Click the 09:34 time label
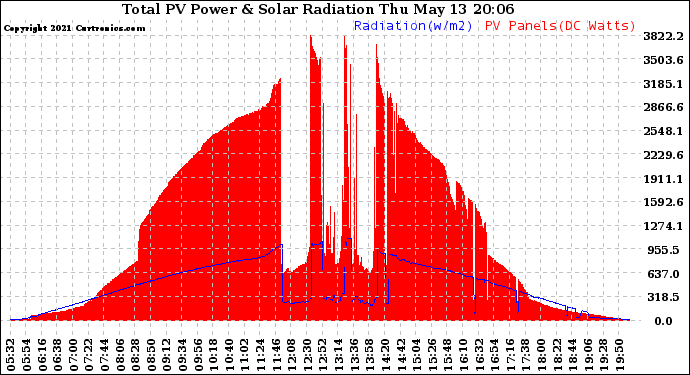 tap(183, 355)
